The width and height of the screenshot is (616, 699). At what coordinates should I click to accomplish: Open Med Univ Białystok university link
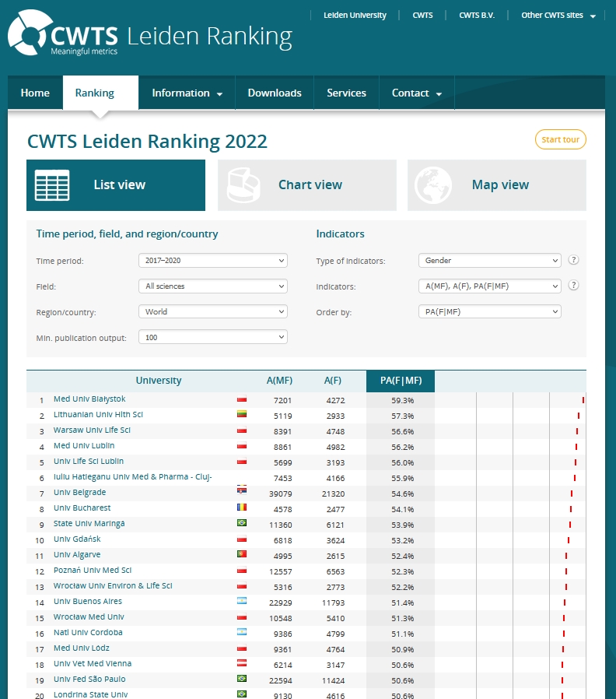pyautogui.click(x=89, y=399)
